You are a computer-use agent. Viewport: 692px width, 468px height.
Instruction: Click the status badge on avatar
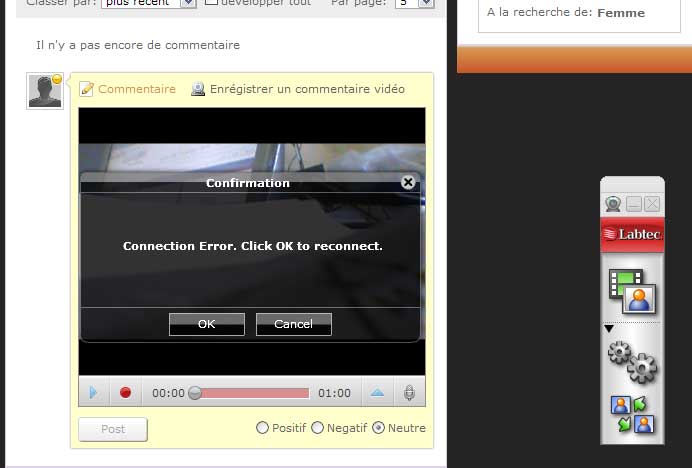click(56, 79)
